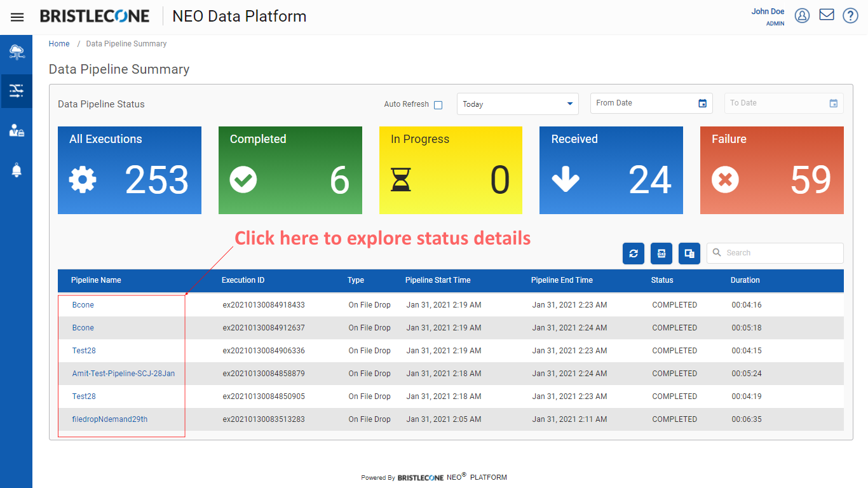The width and height of the screenshot is (868, 488).
Task: Open the user access sidebar icon
Action: (17, 130)
